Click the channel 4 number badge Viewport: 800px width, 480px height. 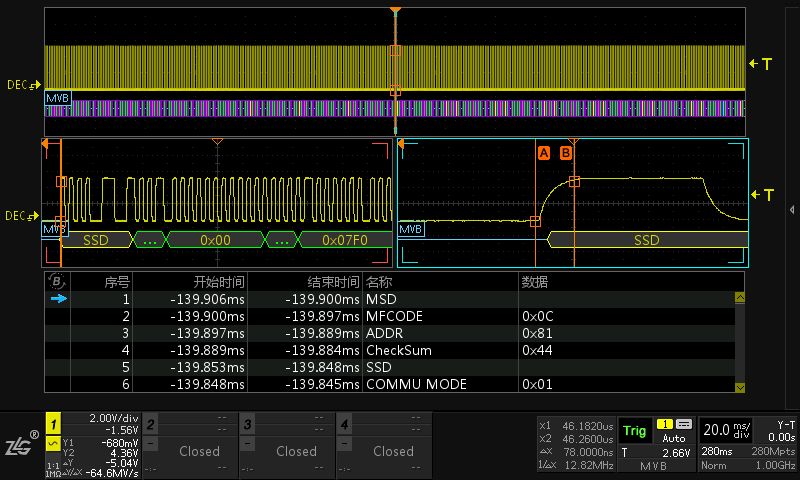pos(344,423)
